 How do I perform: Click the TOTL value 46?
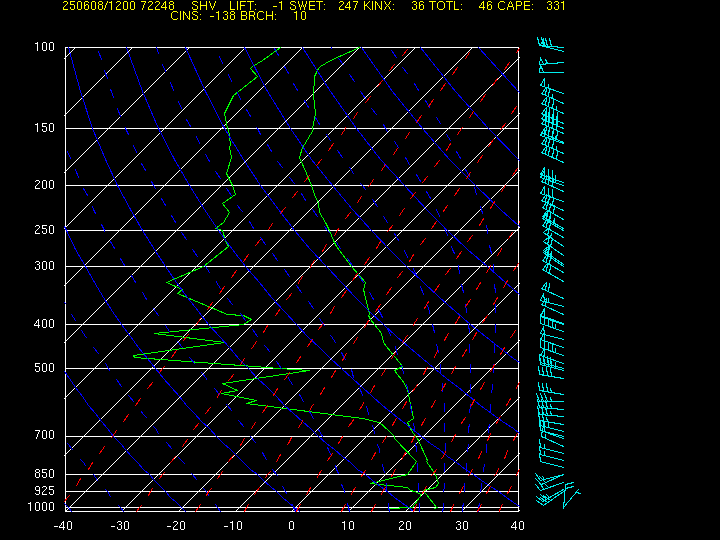tap(485, 6)
